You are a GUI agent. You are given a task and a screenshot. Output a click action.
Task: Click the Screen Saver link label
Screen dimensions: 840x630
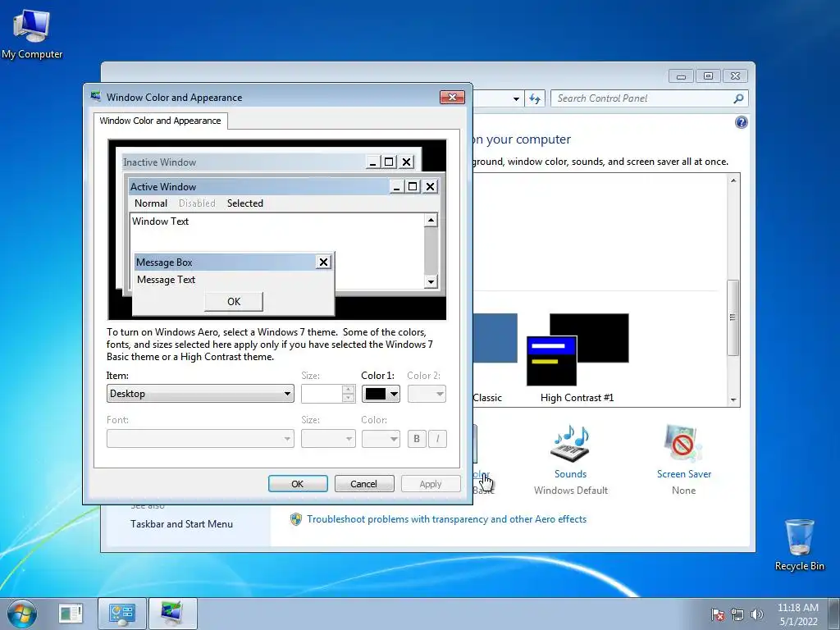(683, 474)
